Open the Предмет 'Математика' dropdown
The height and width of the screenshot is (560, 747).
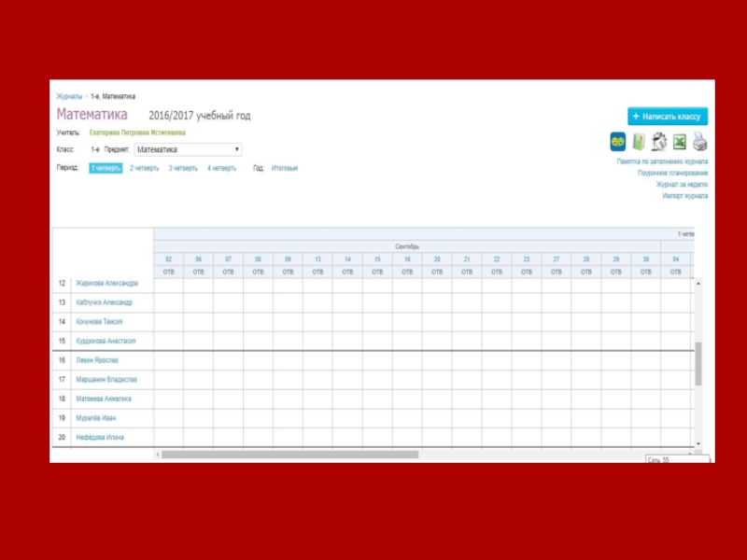point(188,149)
